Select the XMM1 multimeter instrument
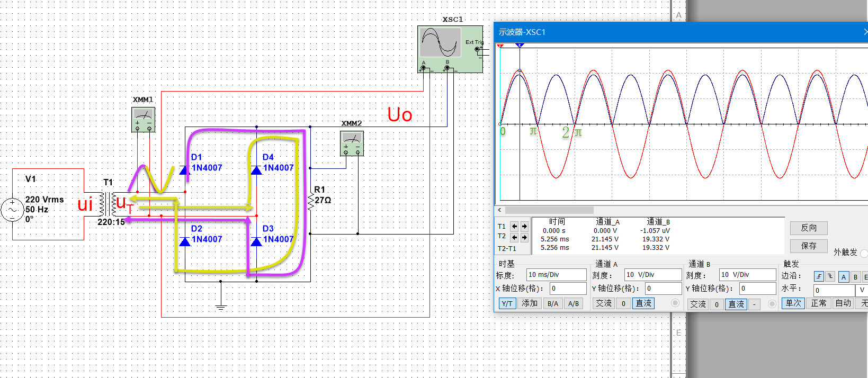868x378 pixels. 143,120
